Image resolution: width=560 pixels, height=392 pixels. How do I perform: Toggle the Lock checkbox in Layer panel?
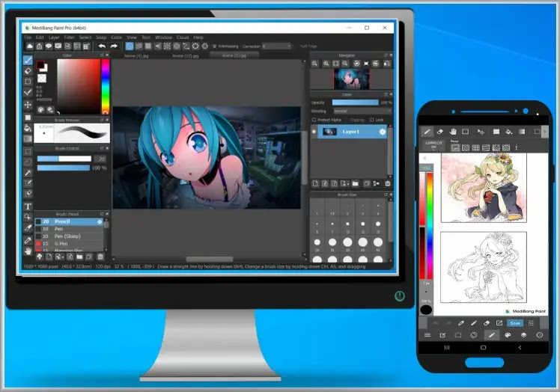pyautogui.click(x=372, y=120)
